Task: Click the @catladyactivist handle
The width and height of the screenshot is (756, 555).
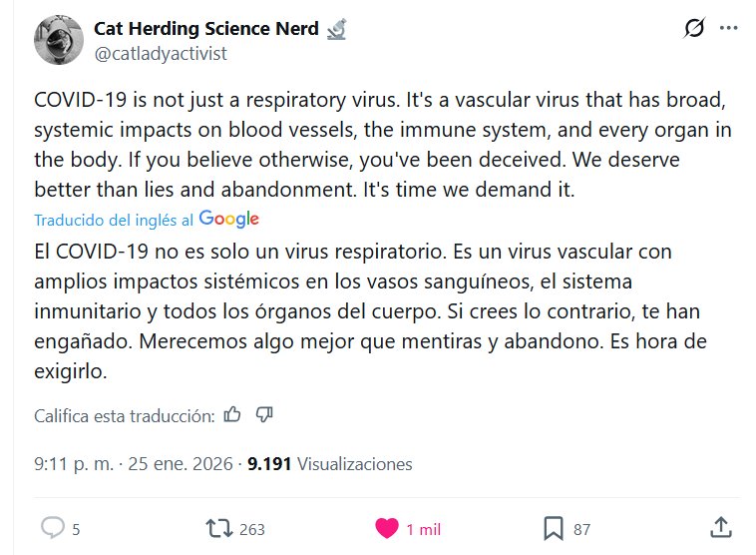Action: [x=160, y=53]
